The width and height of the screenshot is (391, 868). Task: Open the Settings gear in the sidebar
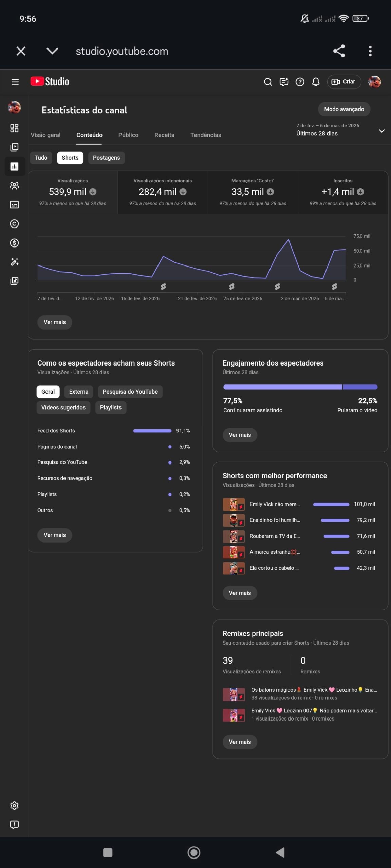point(14,805)
